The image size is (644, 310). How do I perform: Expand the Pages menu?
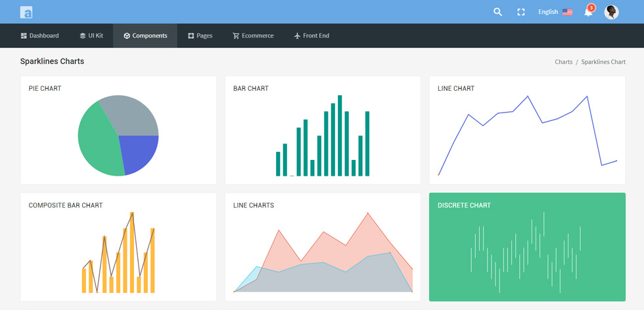pos(200,36)
